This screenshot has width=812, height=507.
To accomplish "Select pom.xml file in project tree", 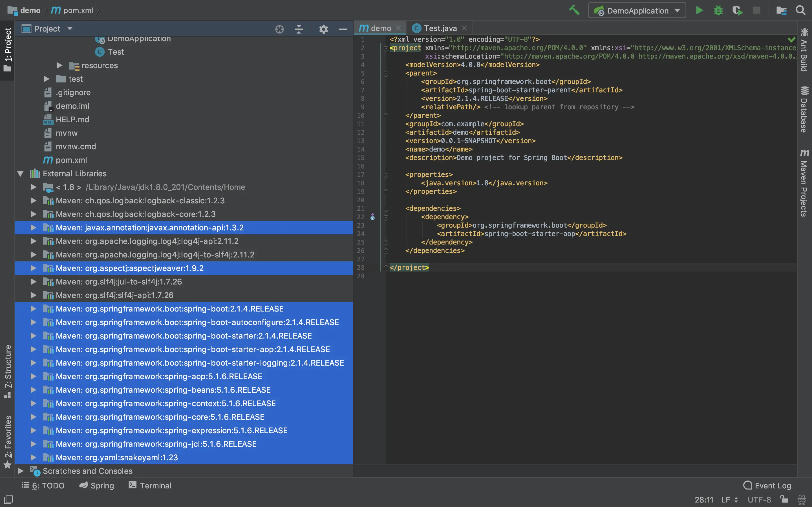I will click(71, 160).
